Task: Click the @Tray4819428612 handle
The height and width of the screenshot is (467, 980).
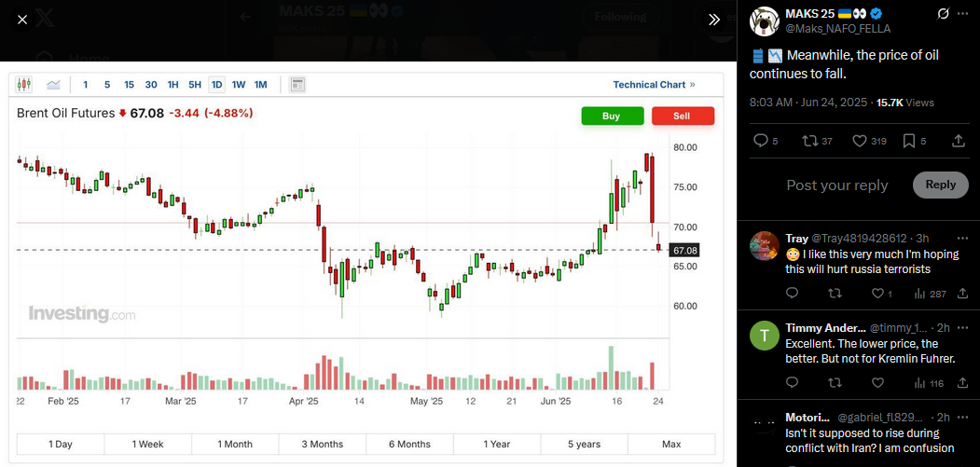Action: (x=862, y=239)
